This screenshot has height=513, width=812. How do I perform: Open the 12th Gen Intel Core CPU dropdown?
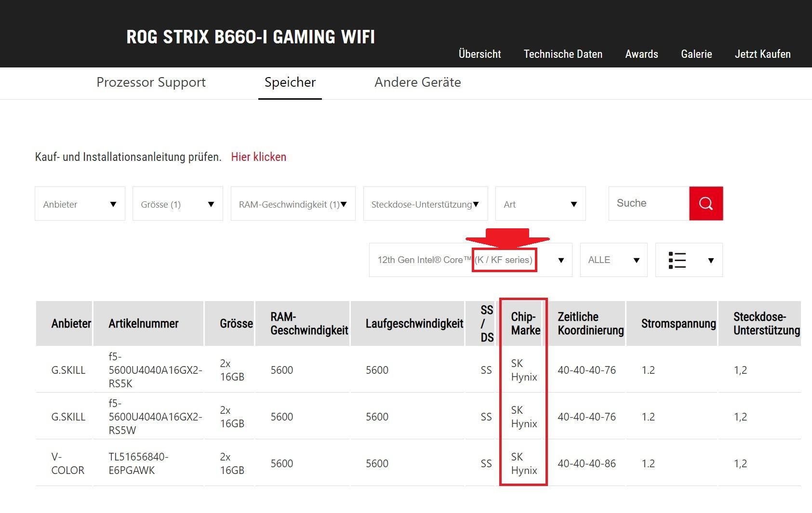pyautogui.click(x=471, y=260)
